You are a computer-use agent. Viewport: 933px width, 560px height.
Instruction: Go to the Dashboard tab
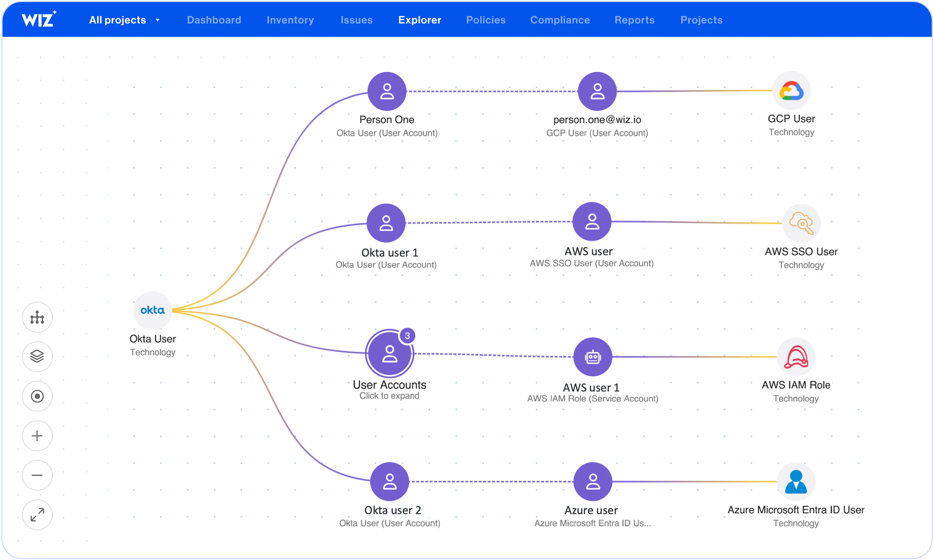tap(214, 20)
